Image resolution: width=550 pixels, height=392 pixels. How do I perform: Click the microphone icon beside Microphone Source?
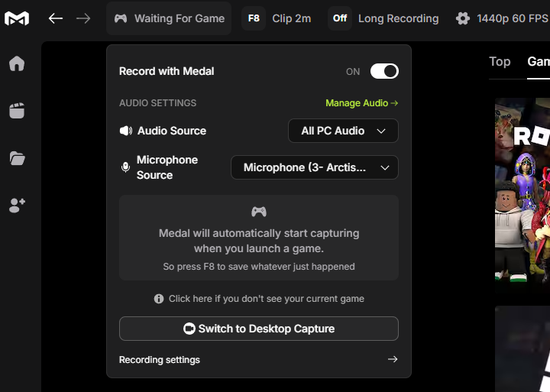click(x=125, y=167)
